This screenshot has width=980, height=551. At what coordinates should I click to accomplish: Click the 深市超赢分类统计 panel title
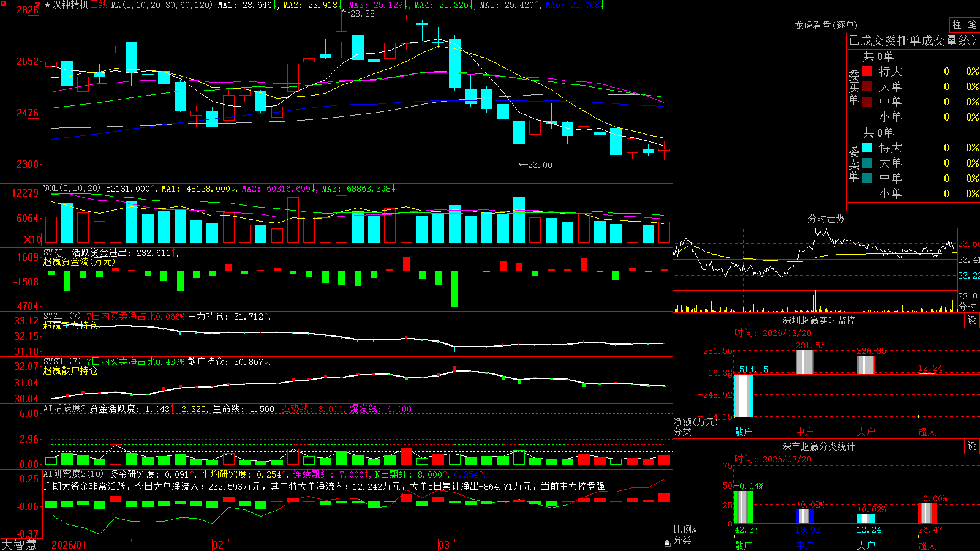click(819, 446)
